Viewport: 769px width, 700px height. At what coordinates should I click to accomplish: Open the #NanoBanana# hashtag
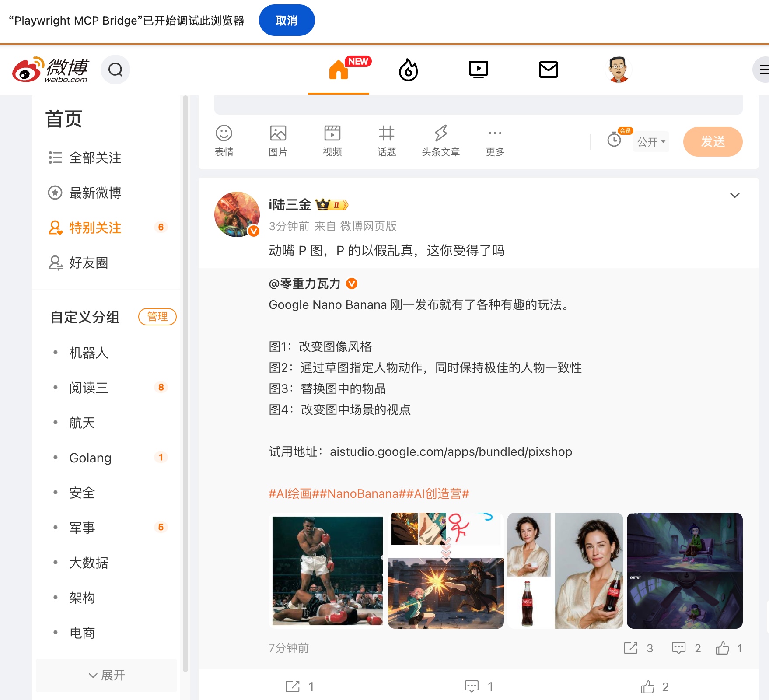(363, 494)
